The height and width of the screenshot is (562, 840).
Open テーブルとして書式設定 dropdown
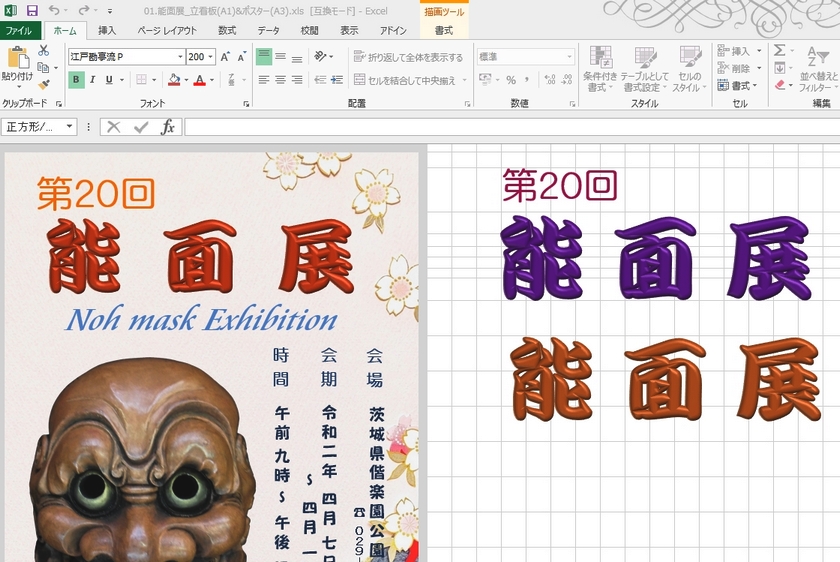645,69
